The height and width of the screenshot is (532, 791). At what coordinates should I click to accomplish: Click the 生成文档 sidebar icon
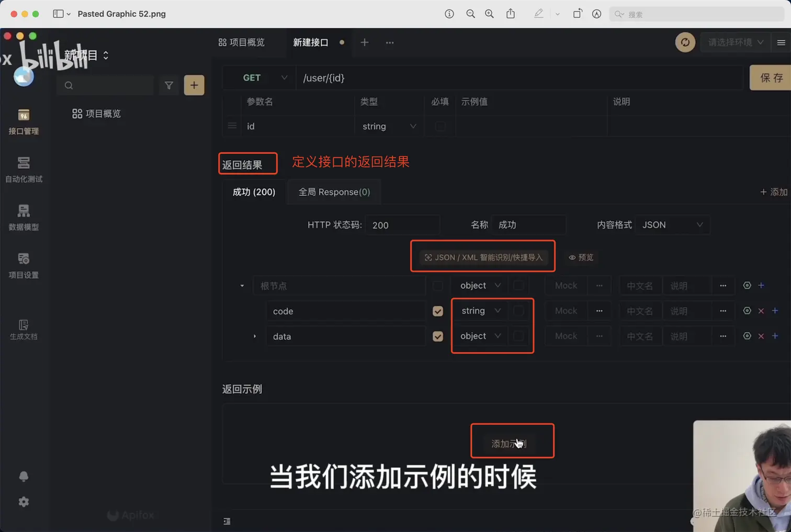[x=24, y=329]
